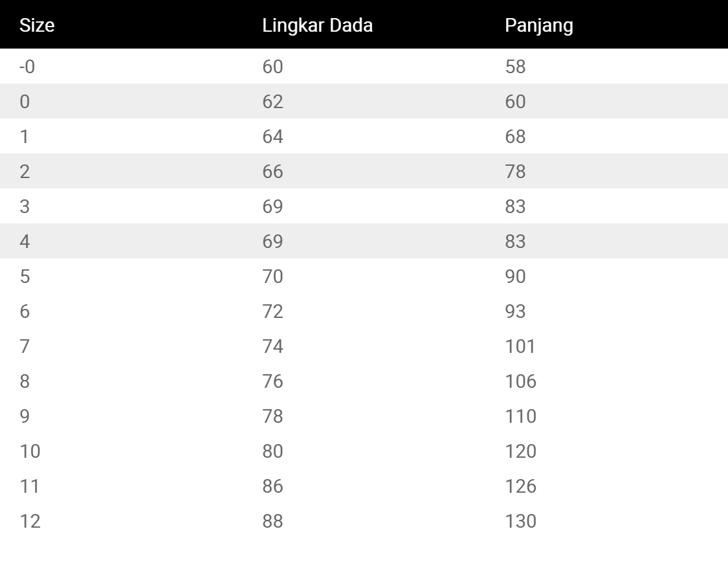This screenshot has width=728, height=573.
Task: Click Panjang value 130
Action: tap(520, 521)
